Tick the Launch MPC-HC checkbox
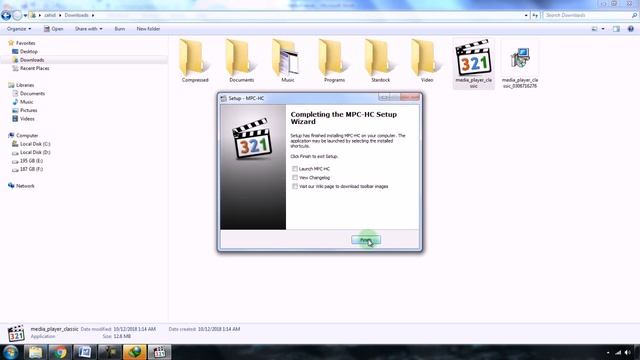 pos(295,169)
